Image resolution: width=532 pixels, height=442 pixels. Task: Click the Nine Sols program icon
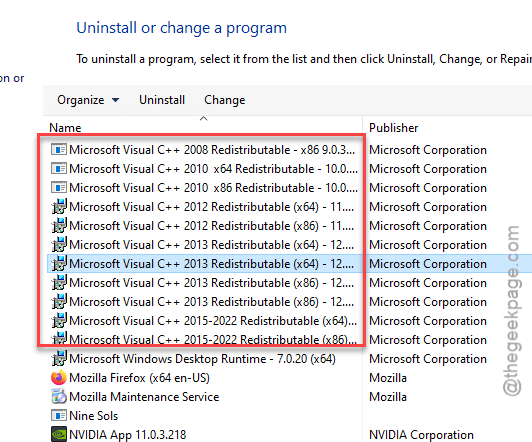tap(59, 415)
